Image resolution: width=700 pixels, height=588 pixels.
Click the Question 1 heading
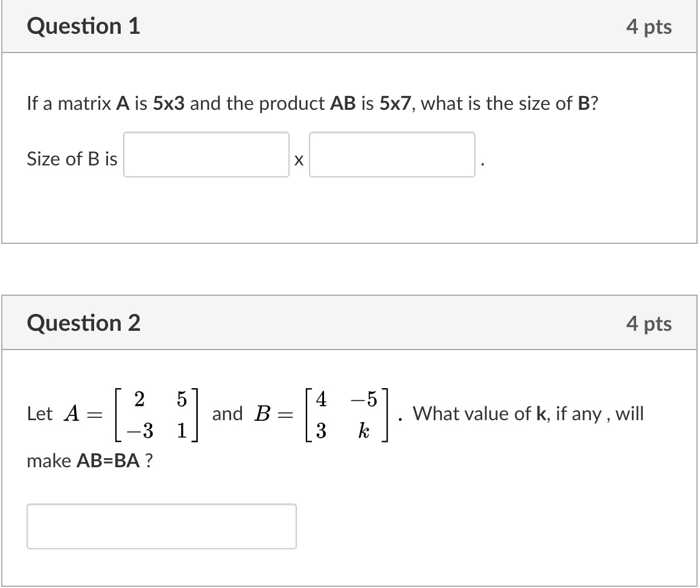pos(83,26)
